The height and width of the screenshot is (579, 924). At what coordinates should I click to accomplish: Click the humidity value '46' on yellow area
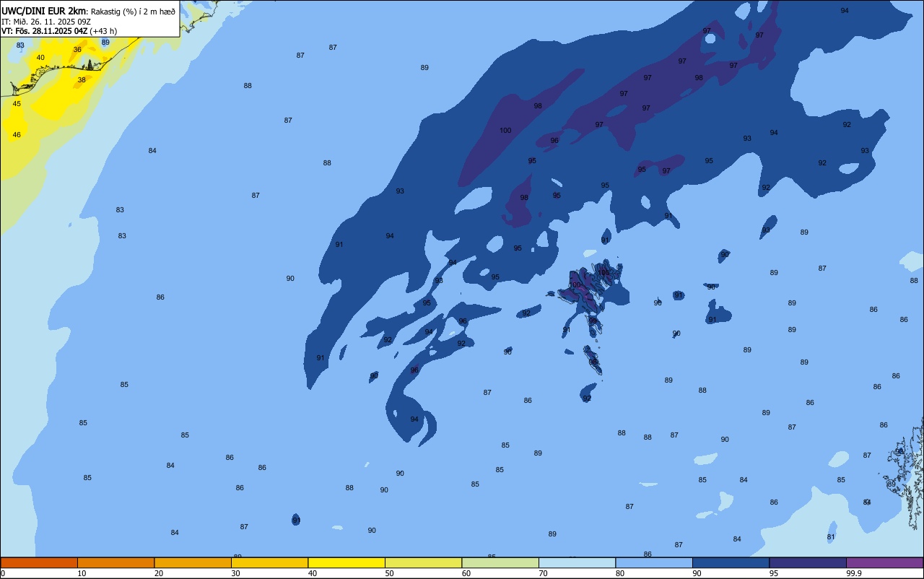tap(17, 135)
